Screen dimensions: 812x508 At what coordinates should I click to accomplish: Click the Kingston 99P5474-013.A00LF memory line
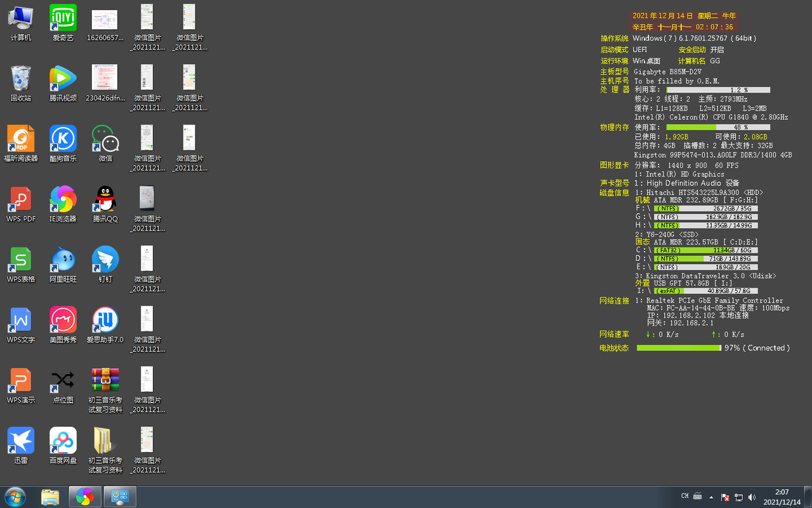tap(713, 155)
